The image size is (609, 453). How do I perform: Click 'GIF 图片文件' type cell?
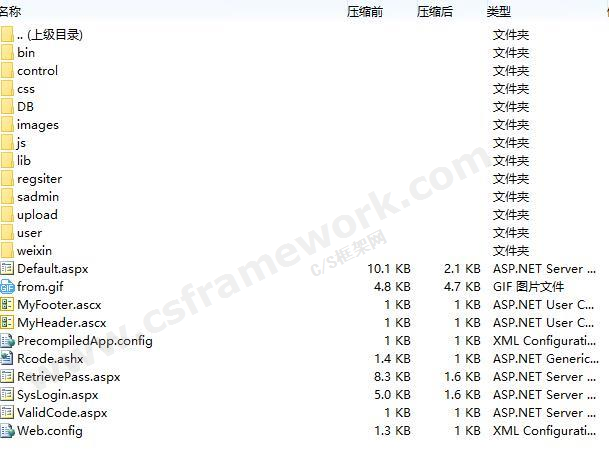point(528,287)
